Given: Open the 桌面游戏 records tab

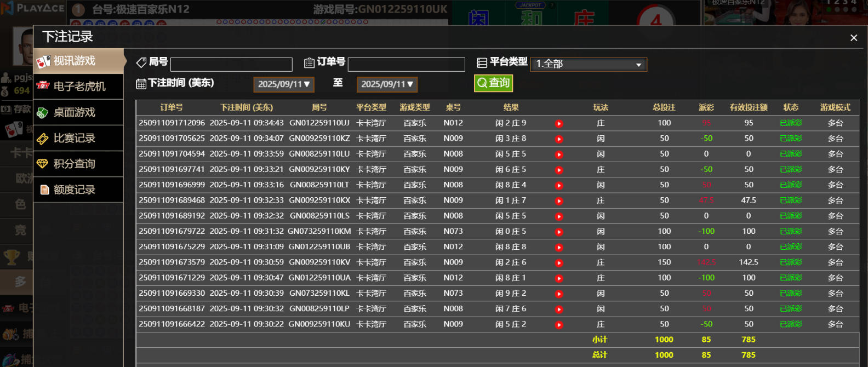Looking at the screenshot, I should [78, 112].
